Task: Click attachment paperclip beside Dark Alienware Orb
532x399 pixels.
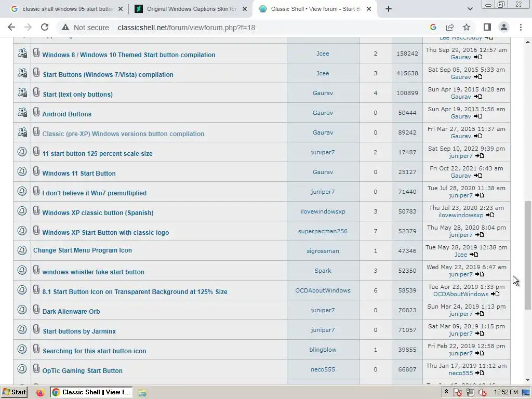Action: point(36,310)
